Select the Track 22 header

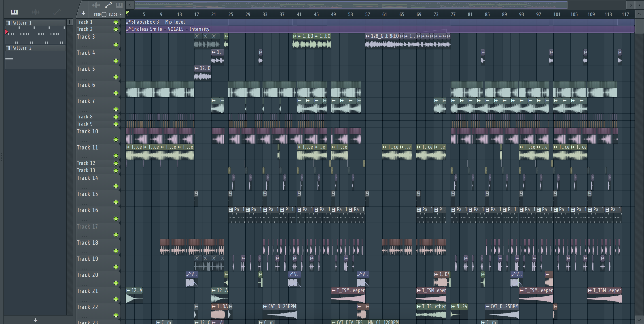[x=98, y=311]
